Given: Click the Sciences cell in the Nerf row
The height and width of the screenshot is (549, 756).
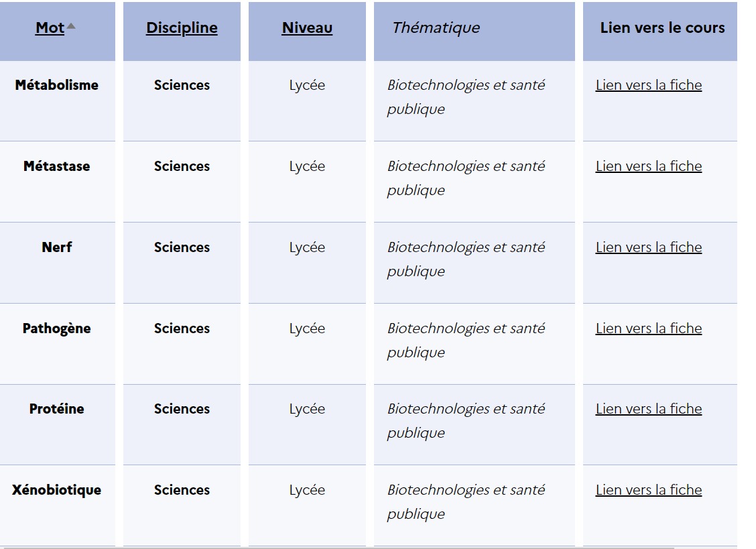Looking at the screenshot, I should coord(182,247).
